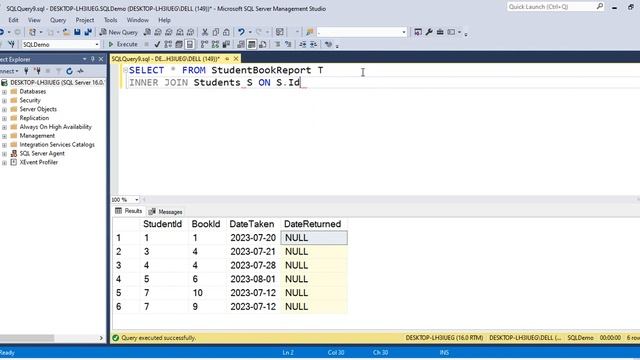The height and width of the screenshot is (360, 640).
Task: Click Decrease Indent icon in toolbar
Action: [302, 44]
